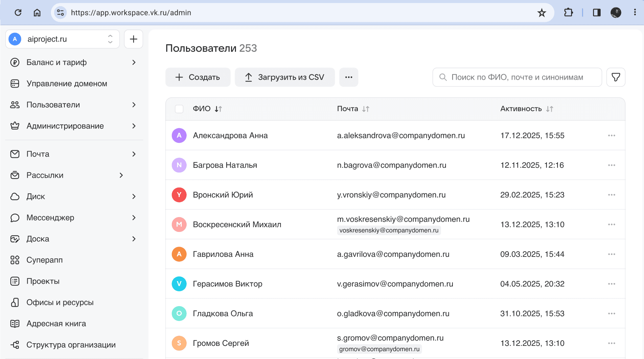
Task: Open browser profile avatar
Action: coord(616,12)
